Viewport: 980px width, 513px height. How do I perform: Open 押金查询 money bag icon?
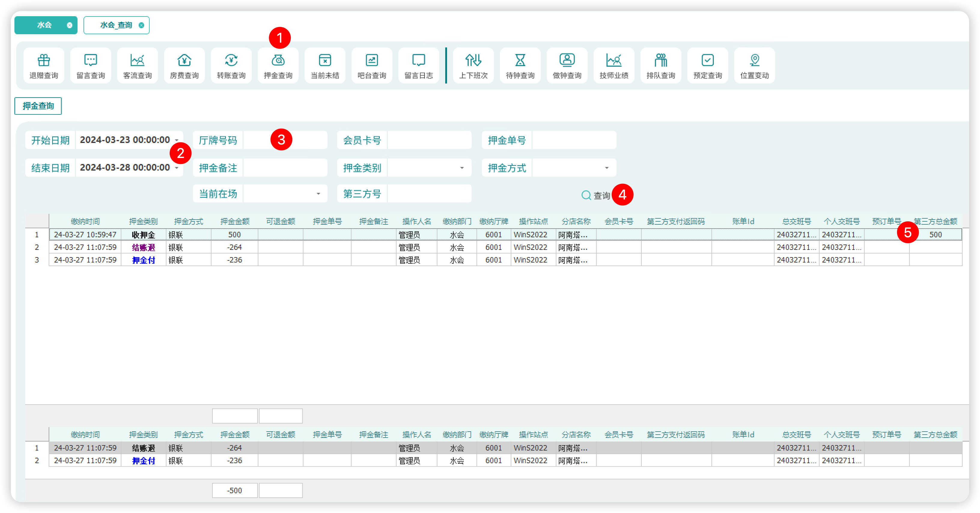point(278,60)
